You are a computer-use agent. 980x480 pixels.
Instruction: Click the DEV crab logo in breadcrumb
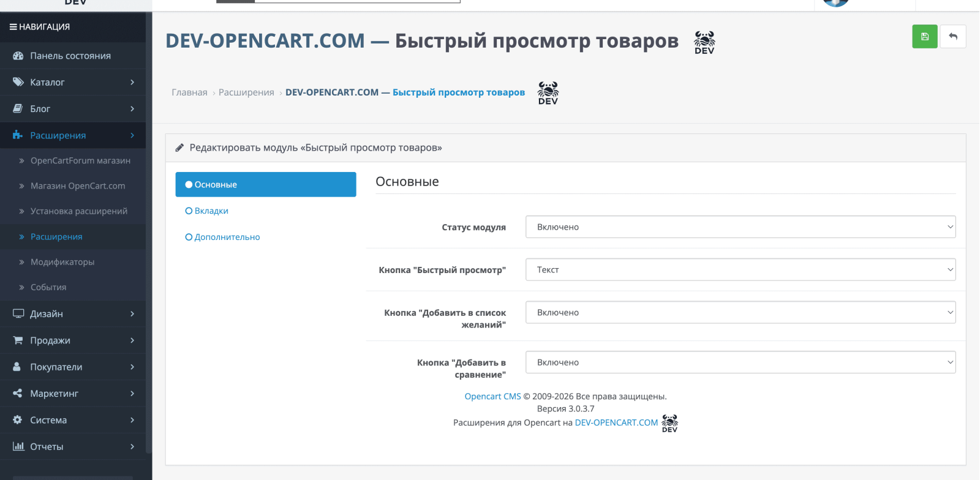click(548, 93)
